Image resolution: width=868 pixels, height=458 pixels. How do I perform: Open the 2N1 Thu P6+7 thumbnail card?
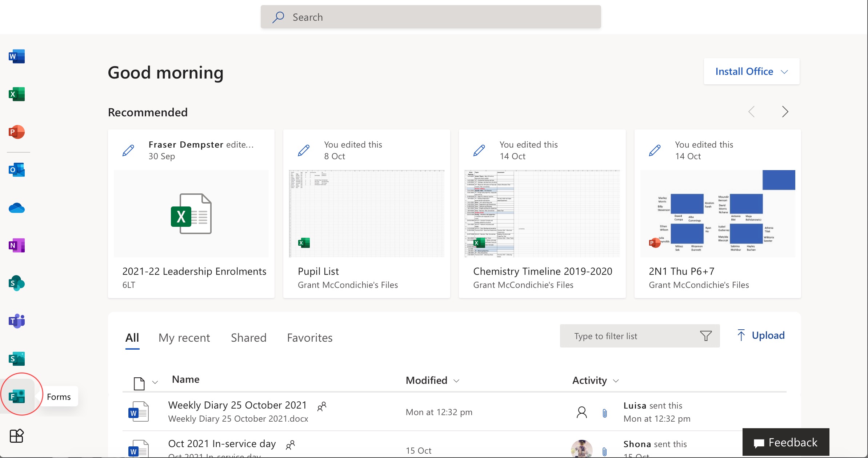[x=717, y=213]
